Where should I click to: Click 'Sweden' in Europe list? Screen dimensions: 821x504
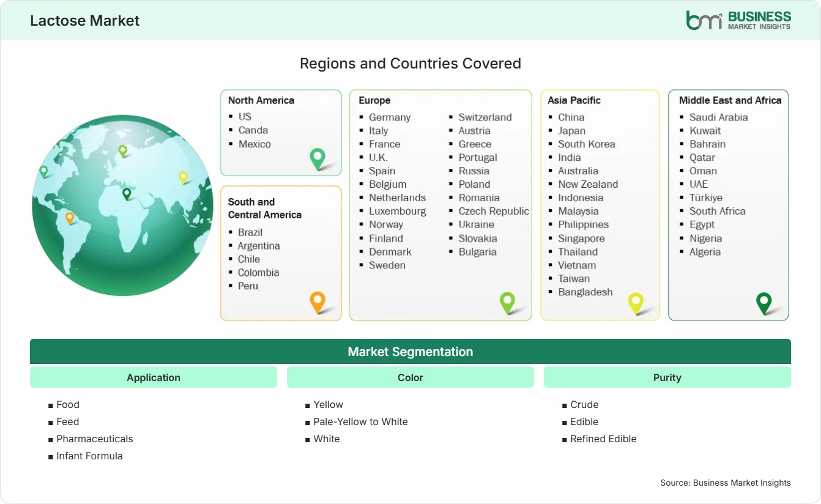(x=387, y=265)
